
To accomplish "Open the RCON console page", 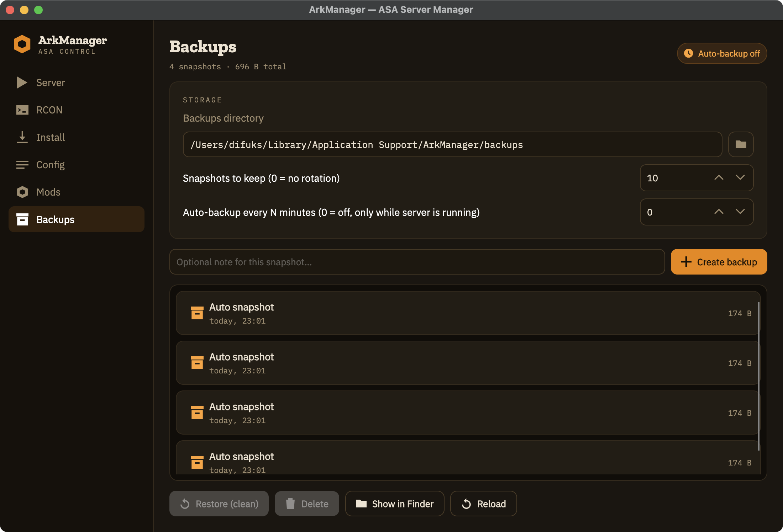I will [x=76, y=110].
